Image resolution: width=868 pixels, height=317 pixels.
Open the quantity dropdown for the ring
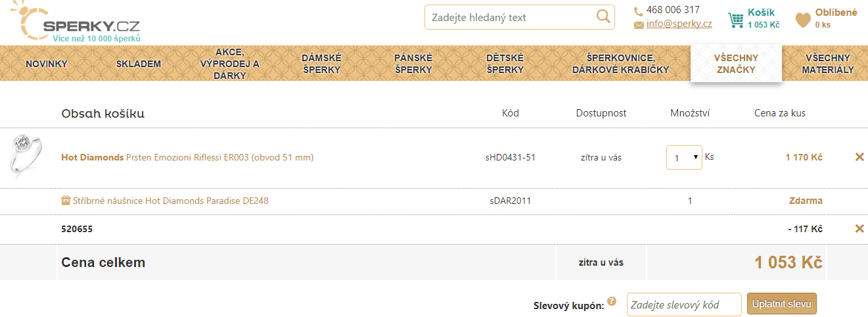(684, 158)
